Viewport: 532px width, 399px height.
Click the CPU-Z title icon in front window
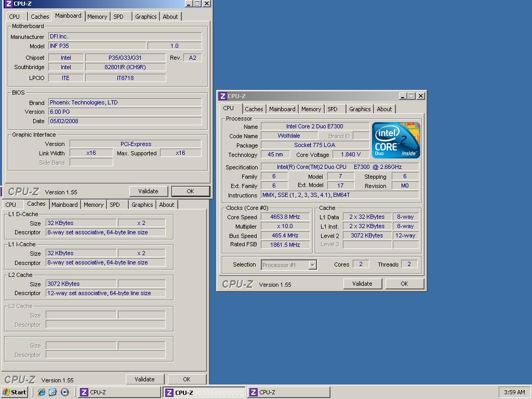click(222, 96)
